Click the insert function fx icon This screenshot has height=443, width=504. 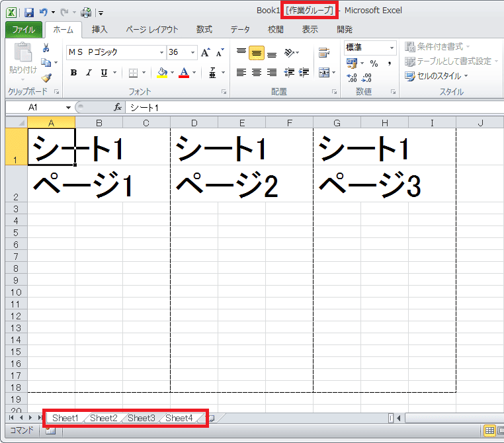118,107
